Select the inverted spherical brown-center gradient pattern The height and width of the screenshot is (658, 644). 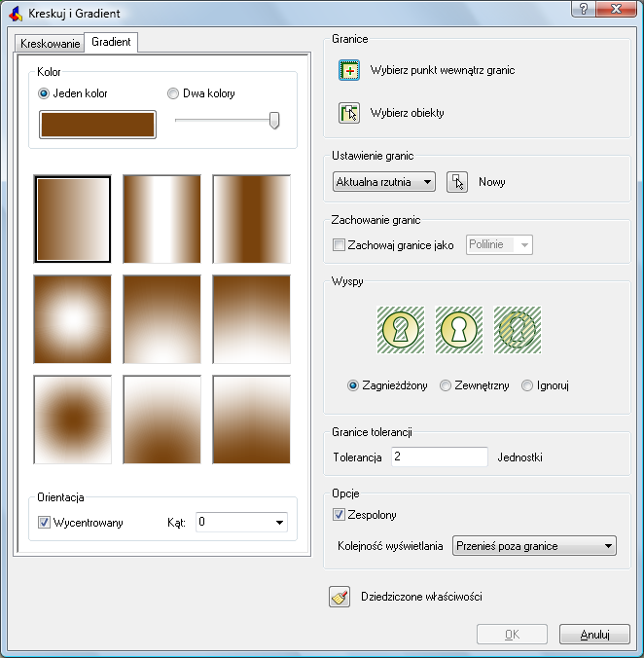point(73,420)
